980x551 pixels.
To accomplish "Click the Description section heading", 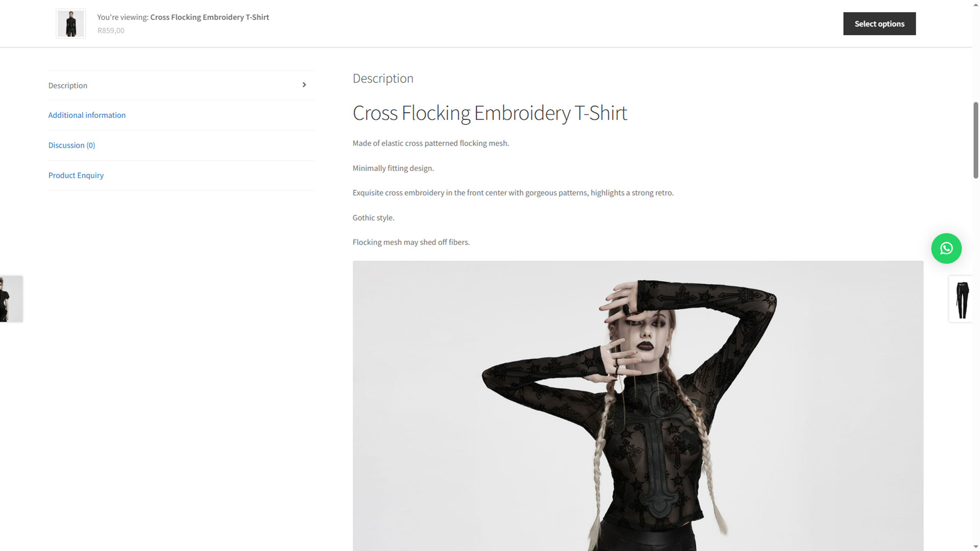I will 383,78.
